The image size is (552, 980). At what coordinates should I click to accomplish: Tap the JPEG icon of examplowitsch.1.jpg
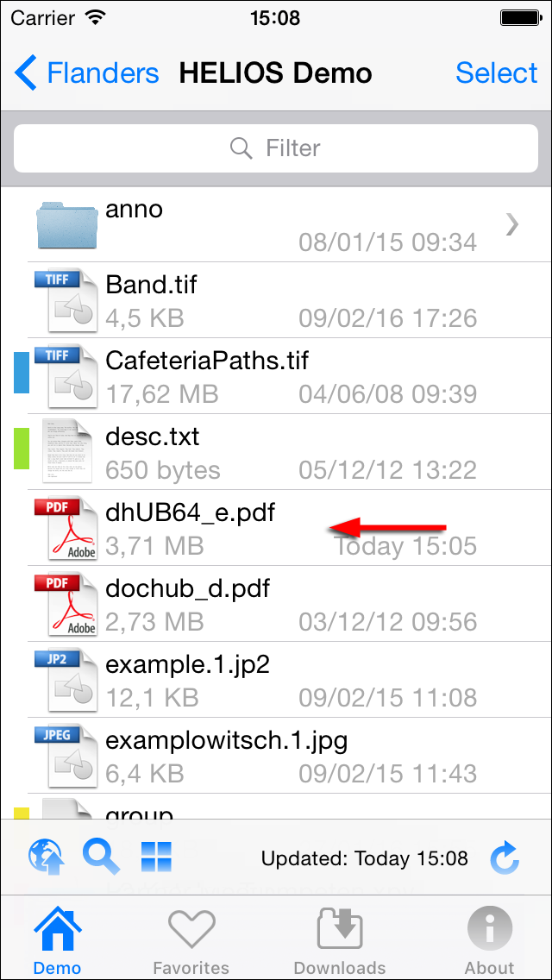coord(66,756)
